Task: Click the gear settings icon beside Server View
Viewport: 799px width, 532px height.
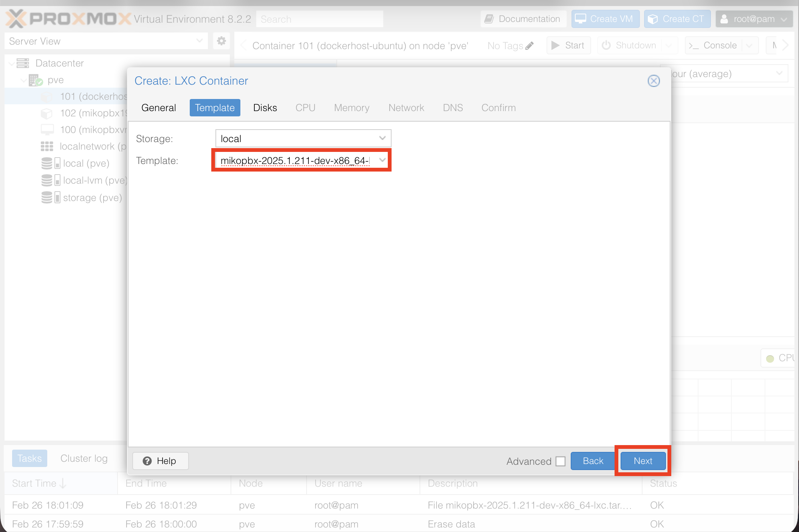Action: [x=221, y=41]
